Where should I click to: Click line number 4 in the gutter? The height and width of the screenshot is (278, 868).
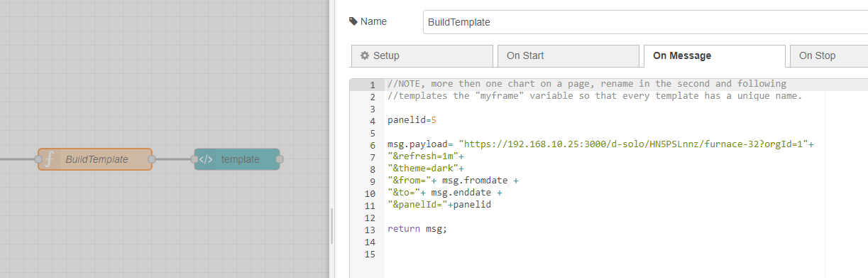pyautogui.click(x=372, y=121)
